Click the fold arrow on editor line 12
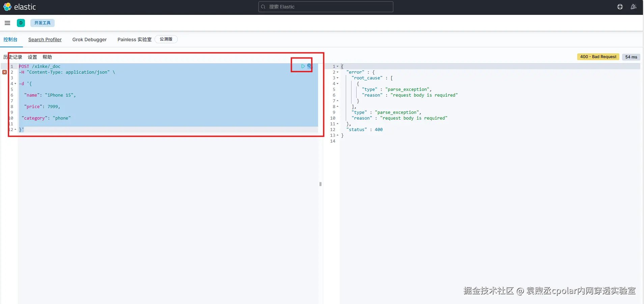This screenshot has height=304, width=644. pos(16,130)
